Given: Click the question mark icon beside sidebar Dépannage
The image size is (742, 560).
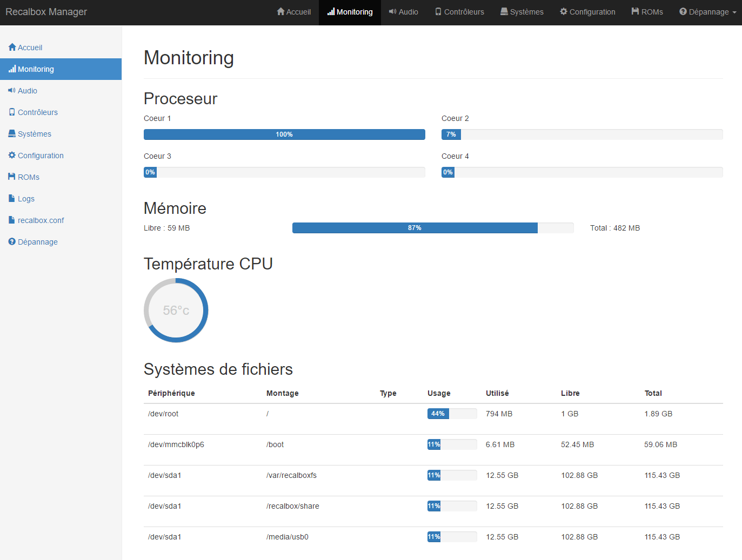Looking at the screenshot, I should (12, 242).
